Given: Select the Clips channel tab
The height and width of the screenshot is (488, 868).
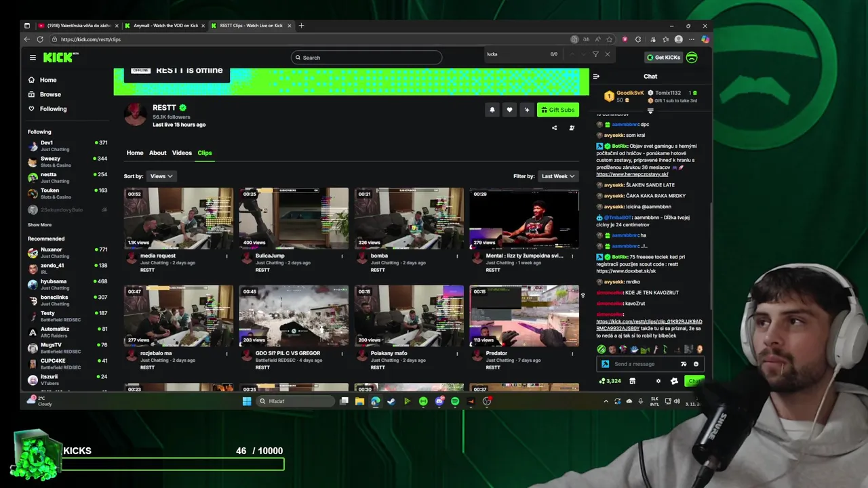Looking at the screenshot, I should pos(205,153).
